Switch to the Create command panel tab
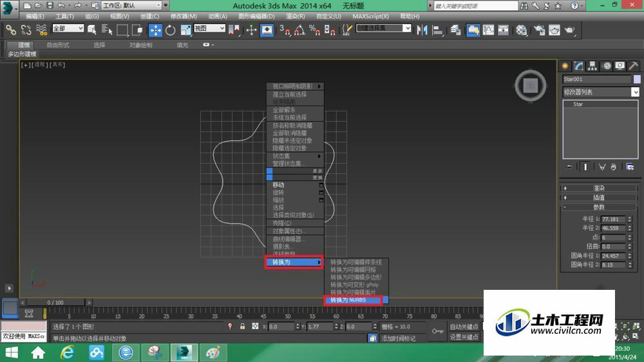The image size is (644, 362). (x=565, y=66)
